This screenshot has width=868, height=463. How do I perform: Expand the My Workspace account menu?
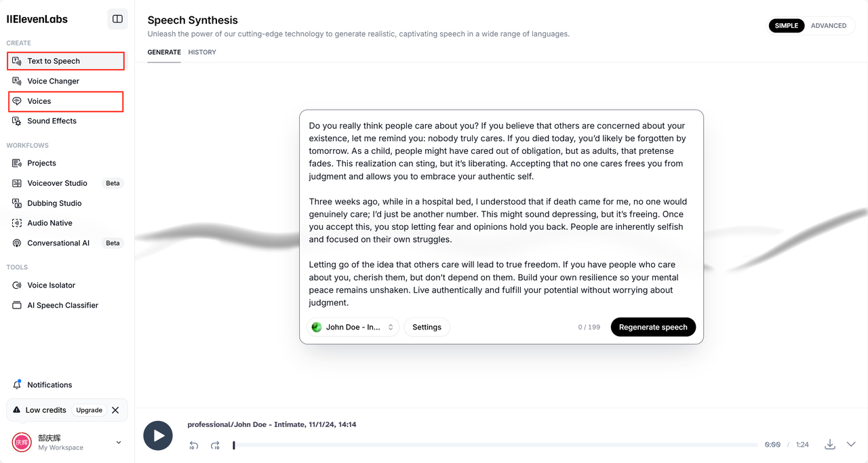click(119, 443)
